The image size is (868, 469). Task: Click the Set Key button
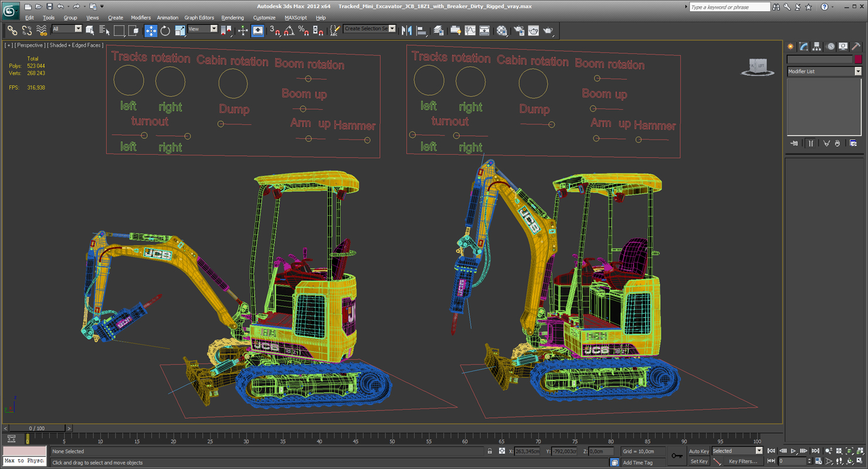coord(699,461)
